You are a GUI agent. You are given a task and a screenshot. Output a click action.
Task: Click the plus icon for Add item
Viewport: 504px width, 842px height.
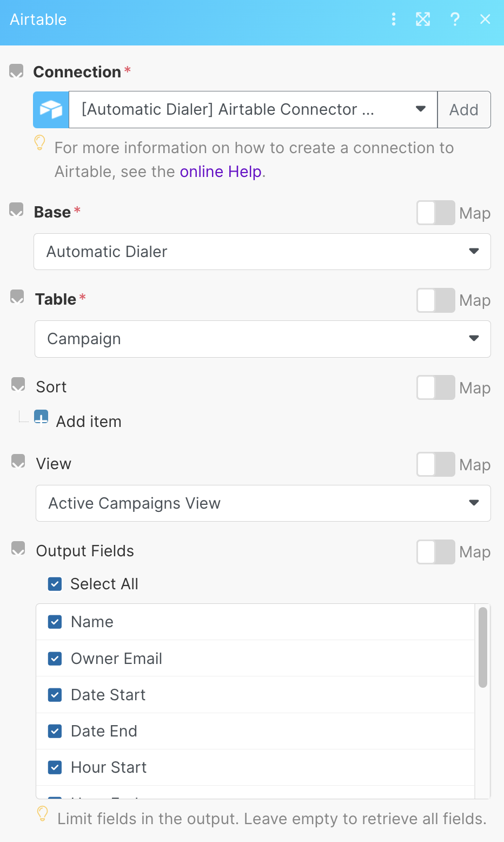tap(41, 418)
